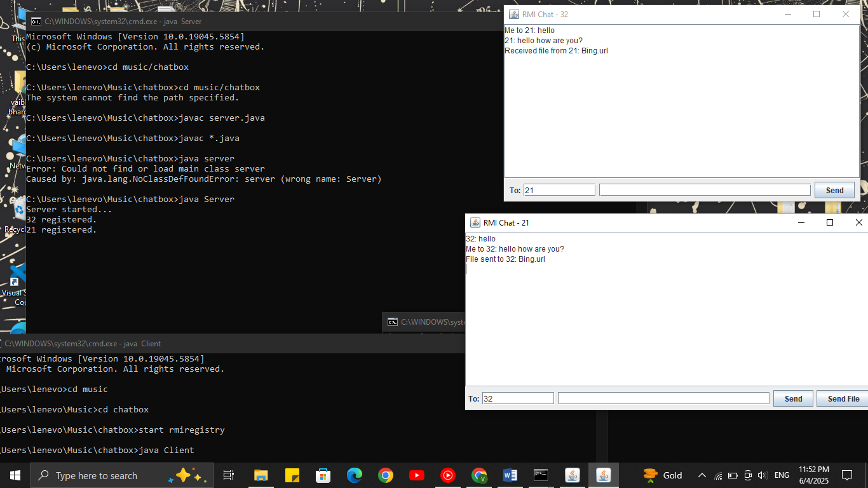Click the Sticky Notes taskbar icon
The height and width of the screenshot is (488, 868).
click(292, 475)
